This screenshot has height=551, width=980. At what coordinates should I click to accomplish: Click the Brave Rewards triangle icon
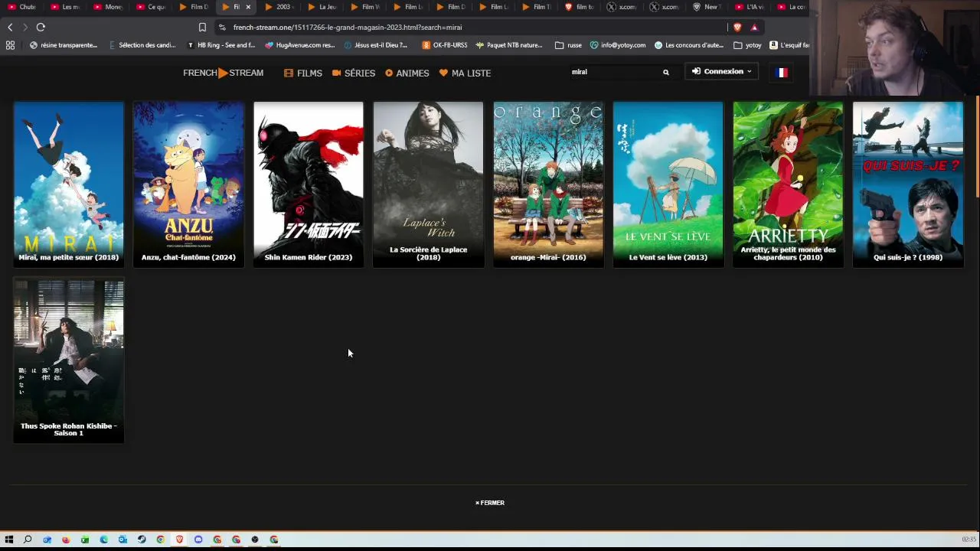click(x=754, y=27)
